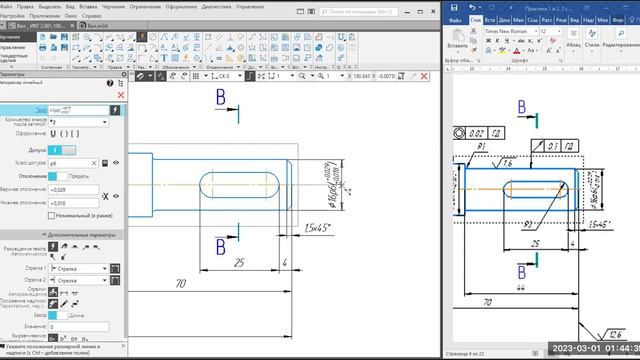Open the font size dropdown in Word

559,31
